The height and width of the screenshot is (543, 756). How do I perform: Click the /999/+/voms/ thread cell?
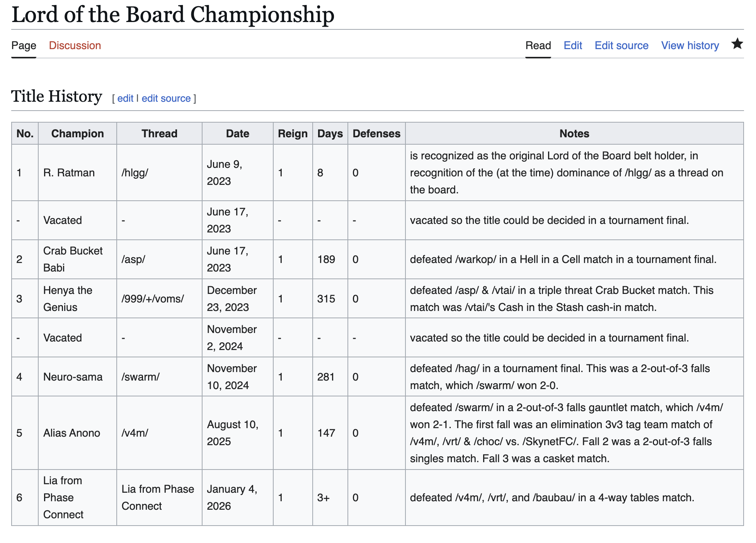point(153,299)
